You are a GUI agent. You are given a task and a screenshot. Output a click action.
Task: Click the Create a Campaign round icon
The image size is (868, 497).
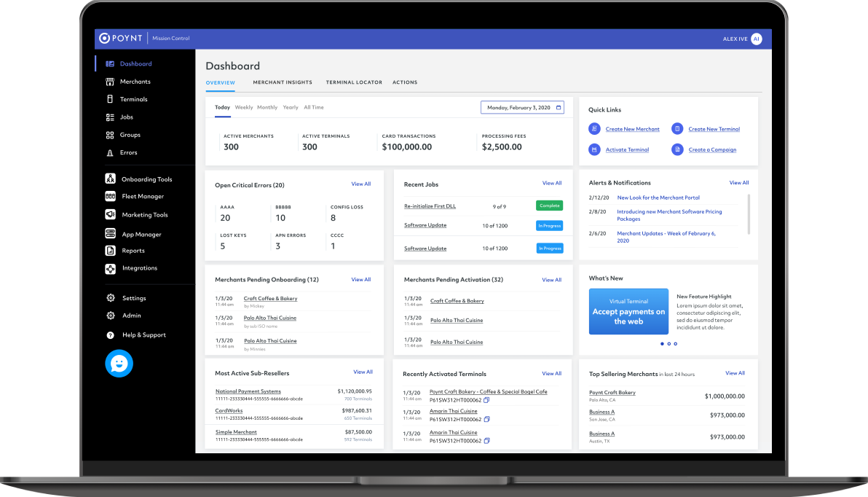pyautogui.click(x=677, y=149)
